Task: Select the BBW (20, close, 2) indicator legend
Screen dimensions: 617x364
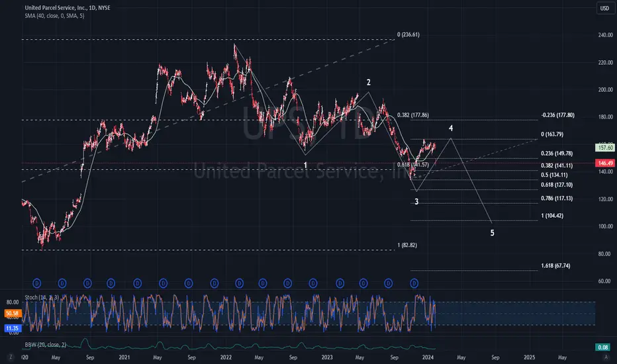Action: [x=45, y=345]
